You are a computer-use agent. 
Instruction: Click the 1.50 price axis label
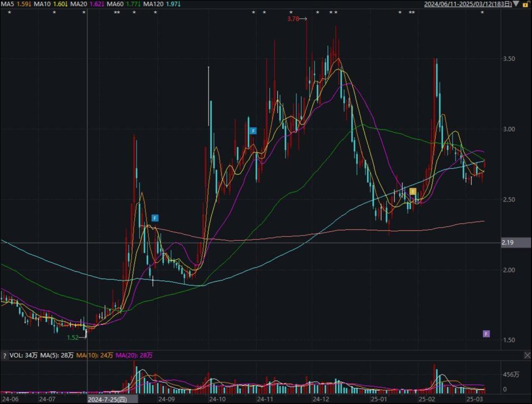pos(509,340)
